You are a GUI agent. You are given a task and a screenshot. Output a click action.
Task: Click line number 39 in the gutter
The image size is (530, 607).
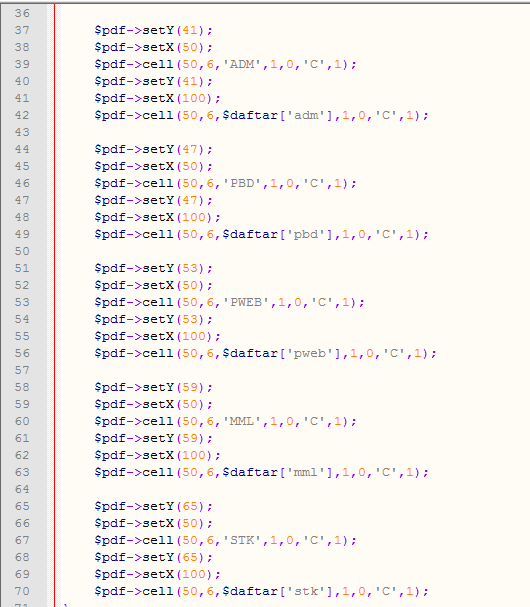22,64
